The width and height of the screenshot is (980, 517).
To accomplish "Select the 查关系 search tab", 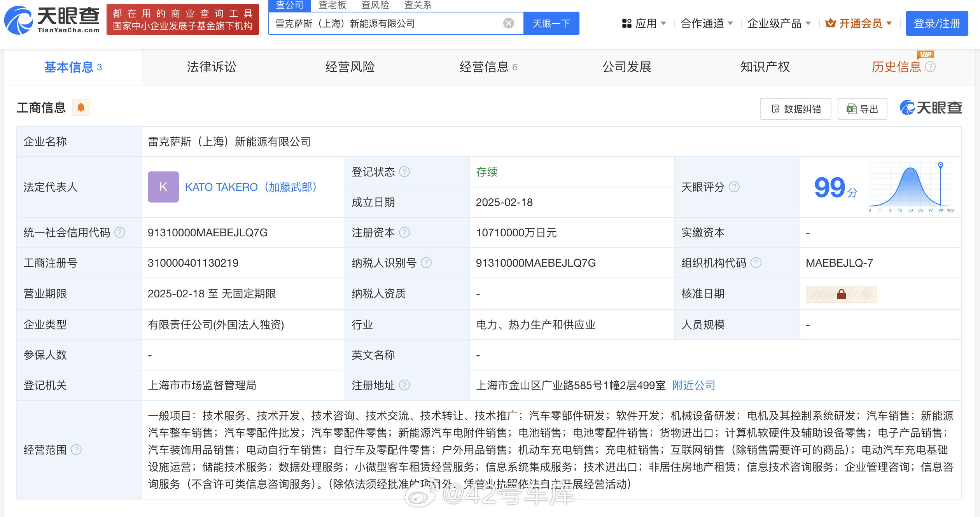I will [418, 5].
